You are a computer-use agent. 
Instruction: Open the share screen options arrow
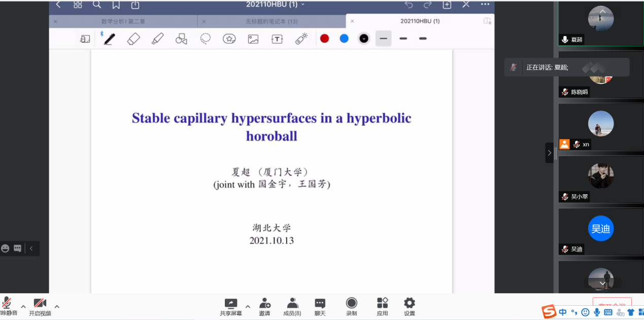coord(248,306)
